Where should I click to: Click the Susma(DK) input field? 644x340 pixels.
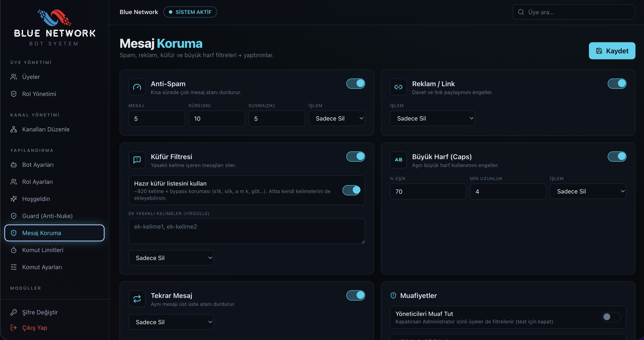tap(277, 119)
